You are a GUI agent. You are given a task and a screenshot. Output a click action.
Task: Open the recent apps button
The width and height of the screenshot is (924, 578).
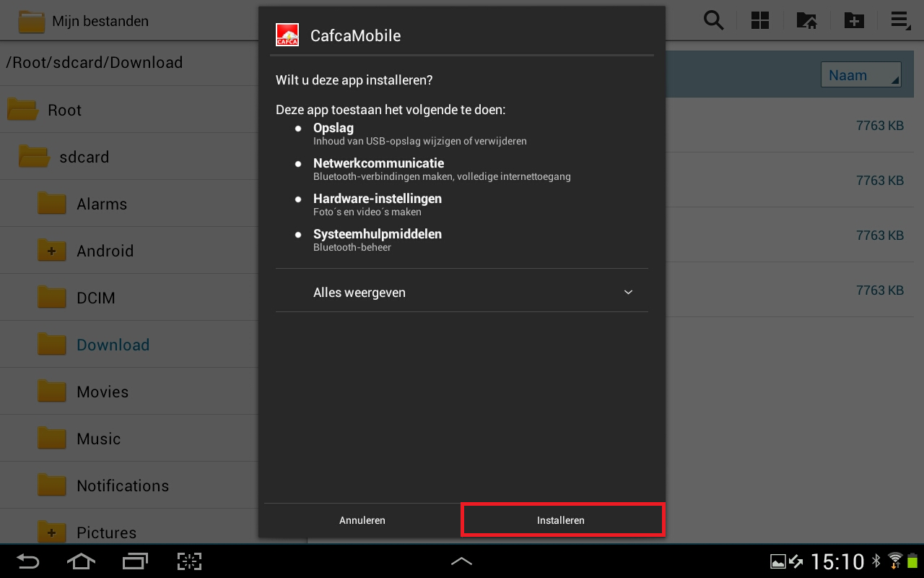[135, 561]
